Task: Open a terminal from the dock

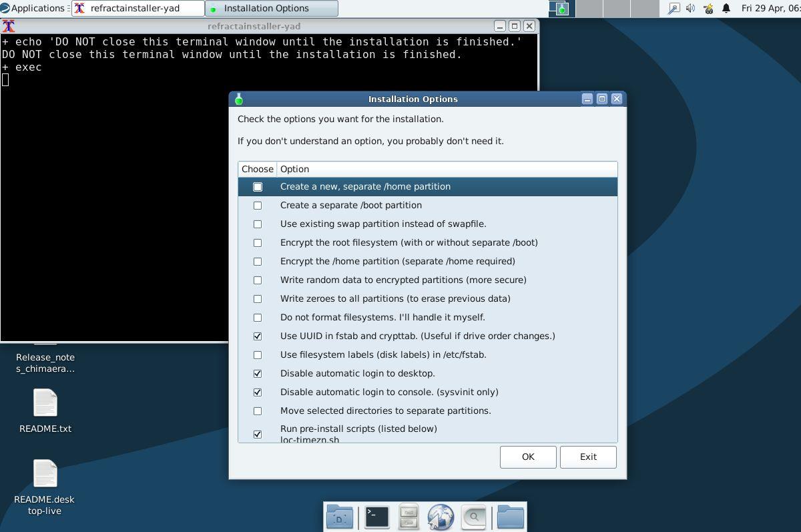Action: click(376, 517)
